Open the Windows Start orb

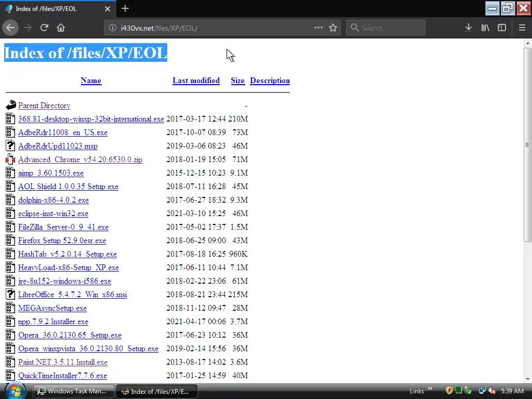coord(15,391)
